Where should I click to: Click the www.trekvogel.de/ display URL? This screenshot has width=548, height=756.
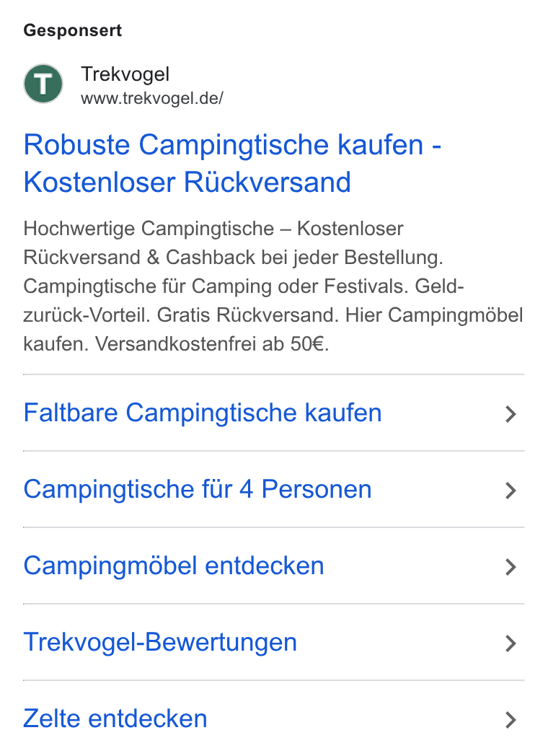click(x=152, y=98)
